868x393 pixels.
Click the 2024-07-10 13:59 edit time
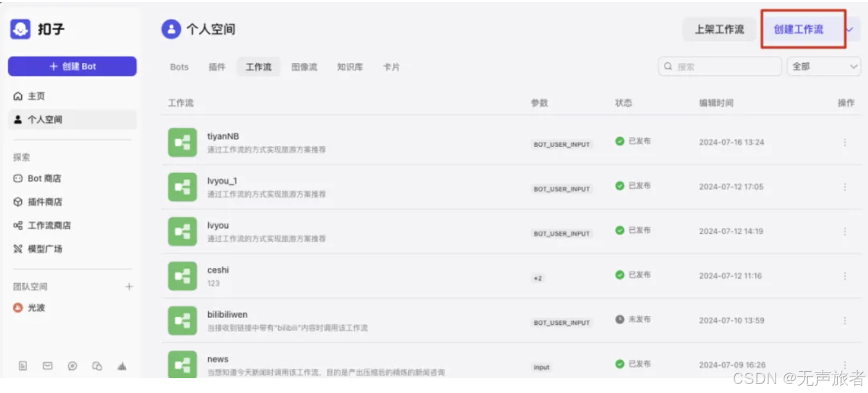[731, 320]
